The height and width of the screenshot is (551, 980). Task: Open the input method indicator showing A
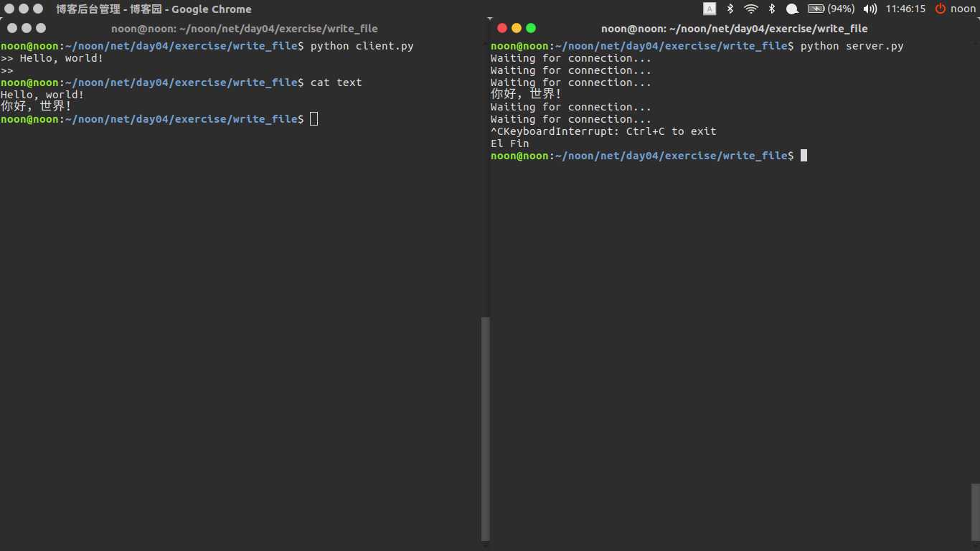pos(709,9)
